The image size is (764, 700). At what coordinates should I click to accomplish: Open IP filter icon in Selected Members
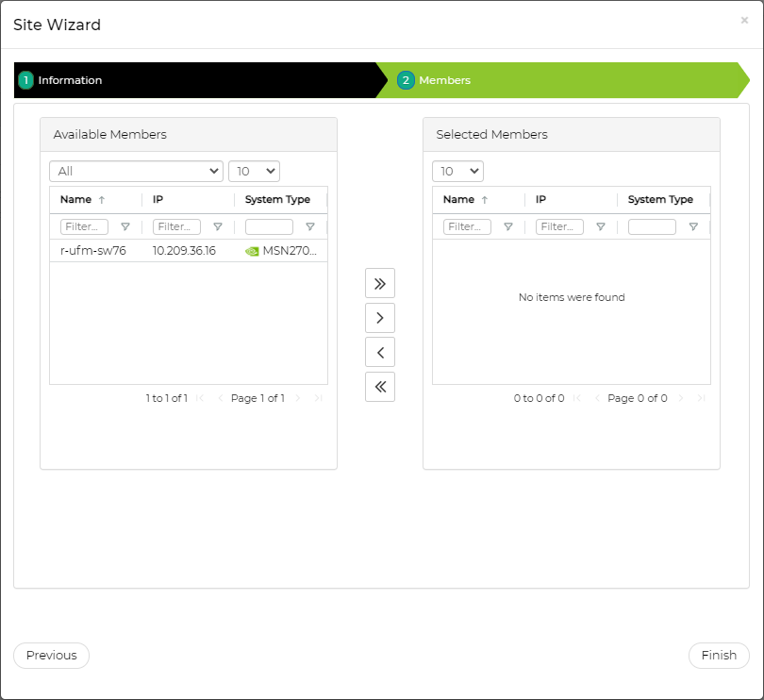click(x=601, y=227)
